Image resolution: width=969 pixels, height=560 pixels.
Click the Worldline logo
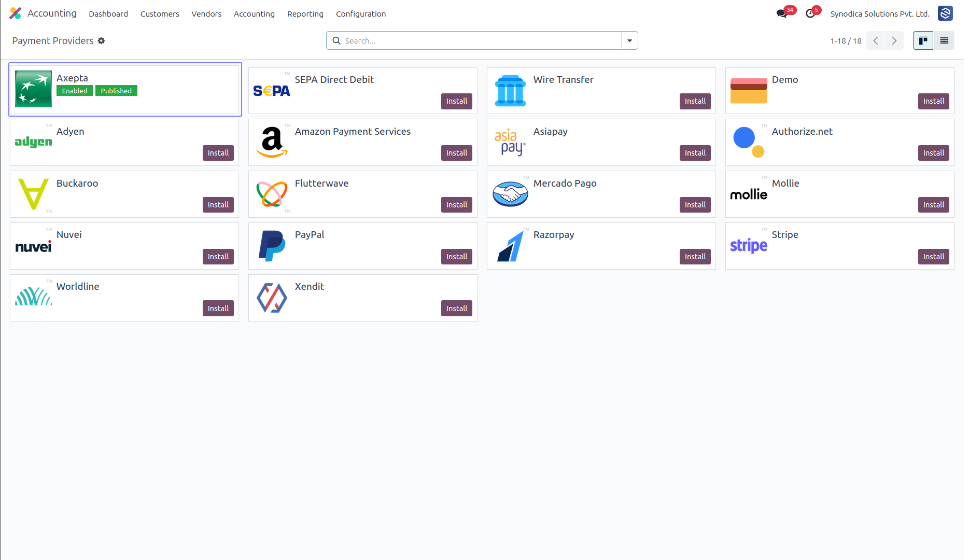[33, 297]
